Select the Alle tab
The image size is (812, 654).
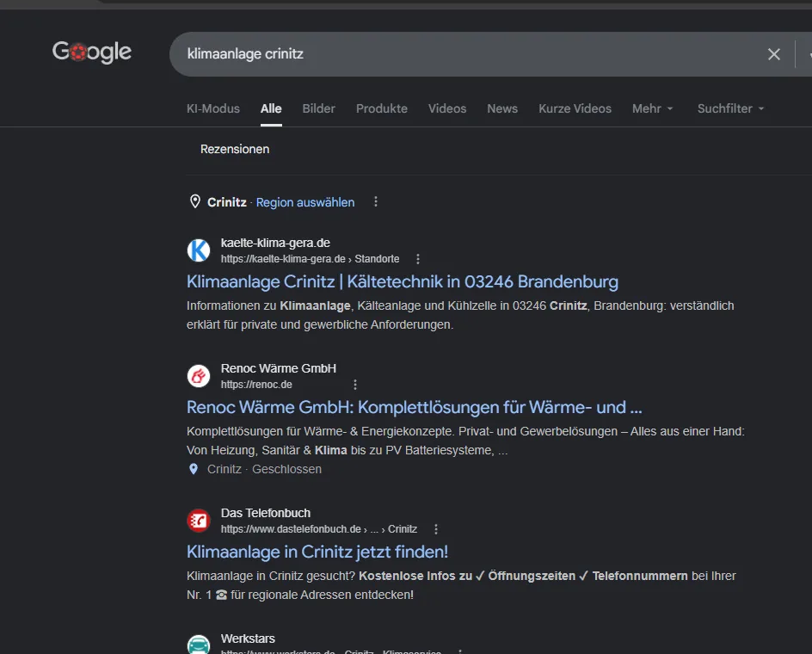tap(271, 108)
